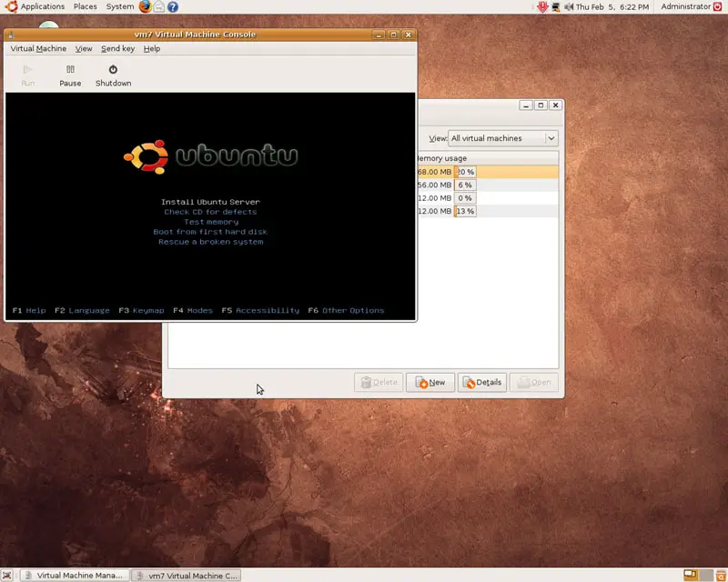This screenshot has height=582, width=728.
Task: Click F5 Accessibility in the boot screen
Action: click(x=260, y=310)
